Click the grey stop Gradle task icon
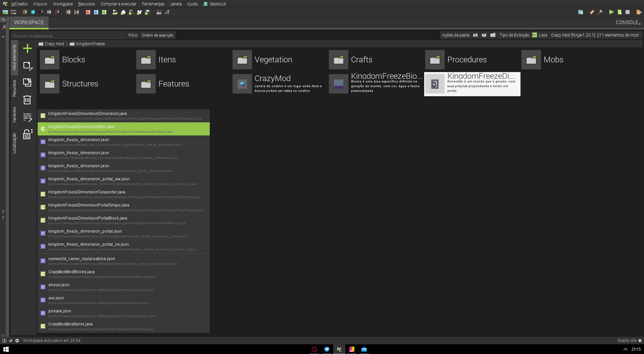644x354 pixels. pos(628,12)
